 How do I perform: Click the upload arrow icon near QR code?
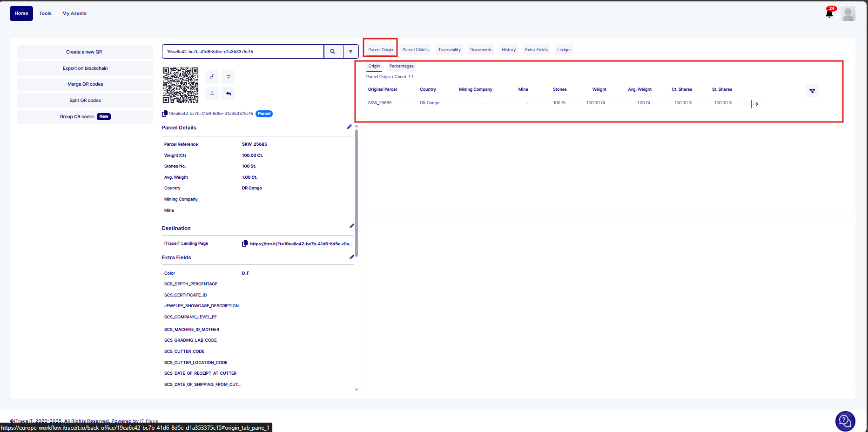[x=212, y=93]
